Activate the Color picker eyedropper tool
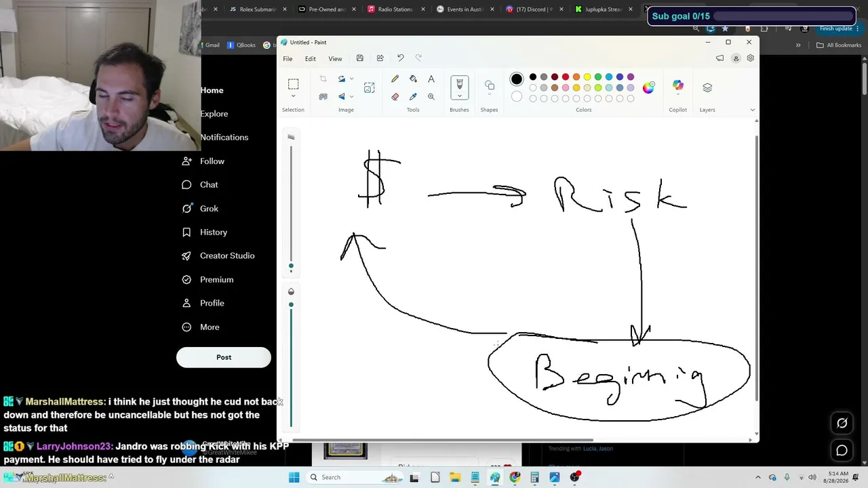The image size is (868, 488). [x=413, y=97]
